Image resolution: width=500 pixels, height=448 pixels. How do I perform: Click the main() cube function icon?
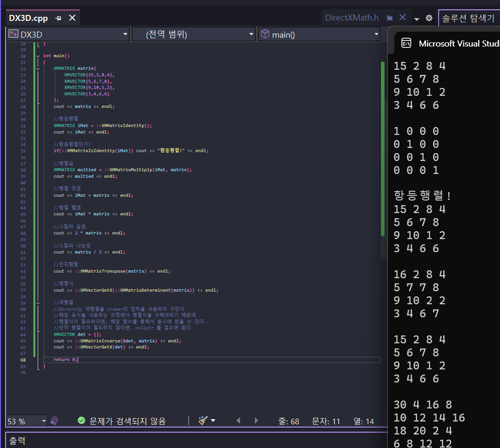pyautogui.click(x=265, y=34)
